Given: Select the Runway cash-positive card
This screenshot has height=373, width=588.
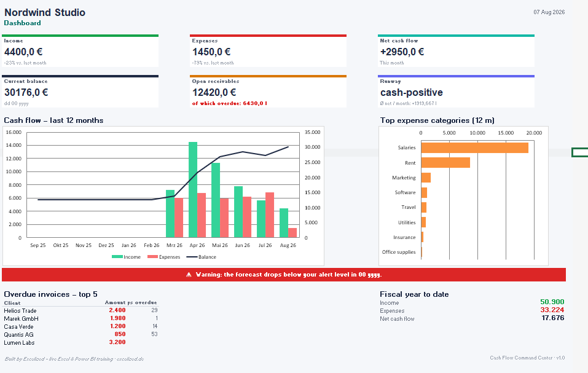Looking at the screenshot, I should [x=456, y=92].
